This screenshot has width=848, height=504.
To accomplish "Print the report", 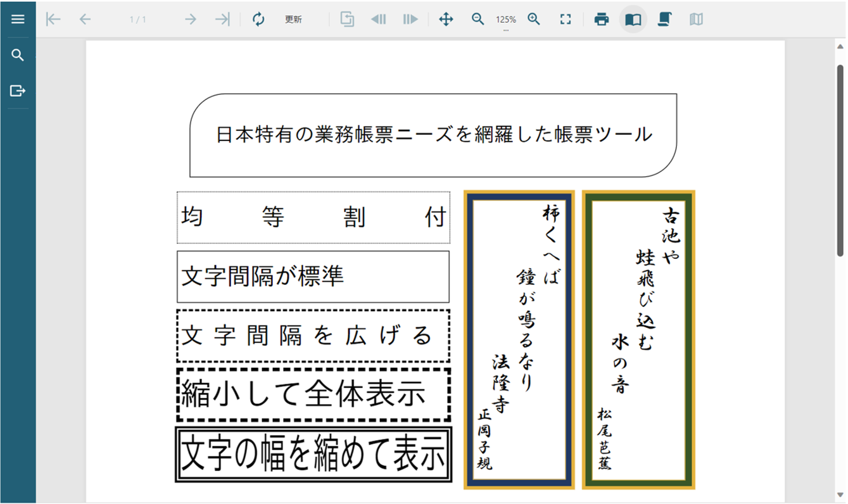I will tap(602, 19).
